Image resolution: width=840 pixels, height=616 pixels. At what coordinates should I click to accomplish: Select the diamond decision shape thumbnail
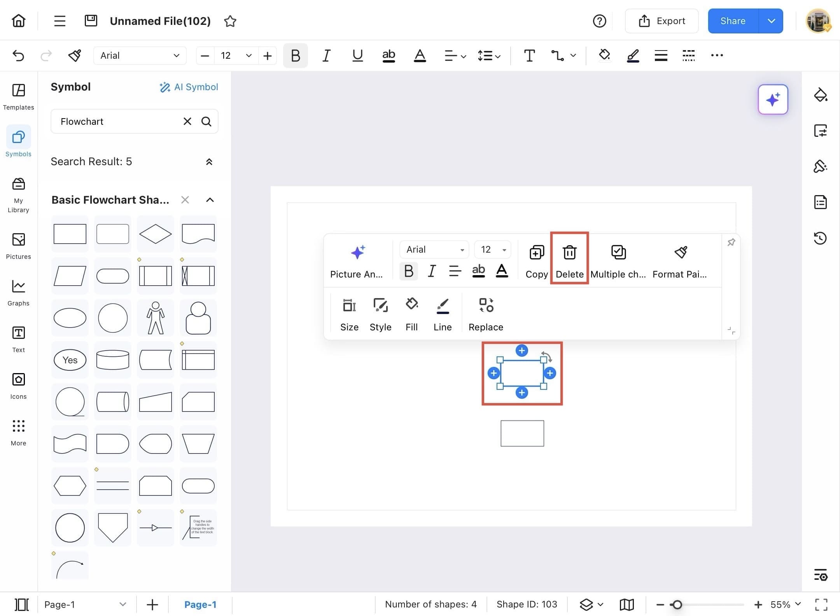(155, 234)
